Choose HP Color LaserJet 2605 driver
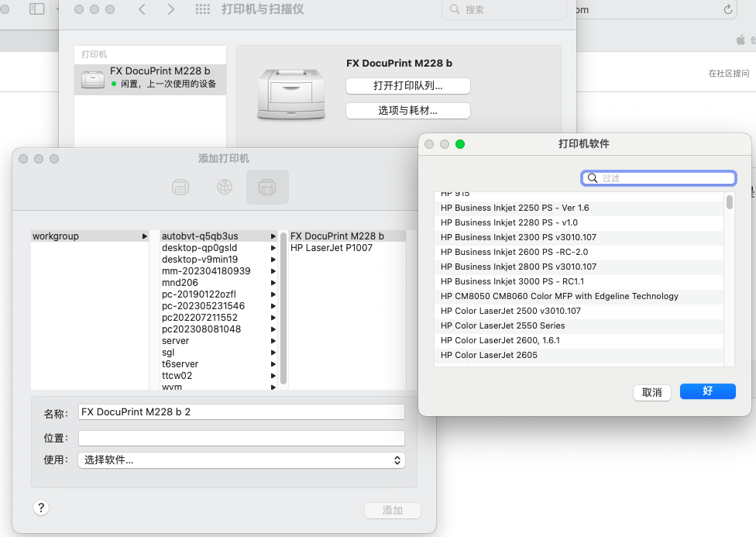Screen dimensions: 756x537 pyautogui.click(x=489, y=355)
